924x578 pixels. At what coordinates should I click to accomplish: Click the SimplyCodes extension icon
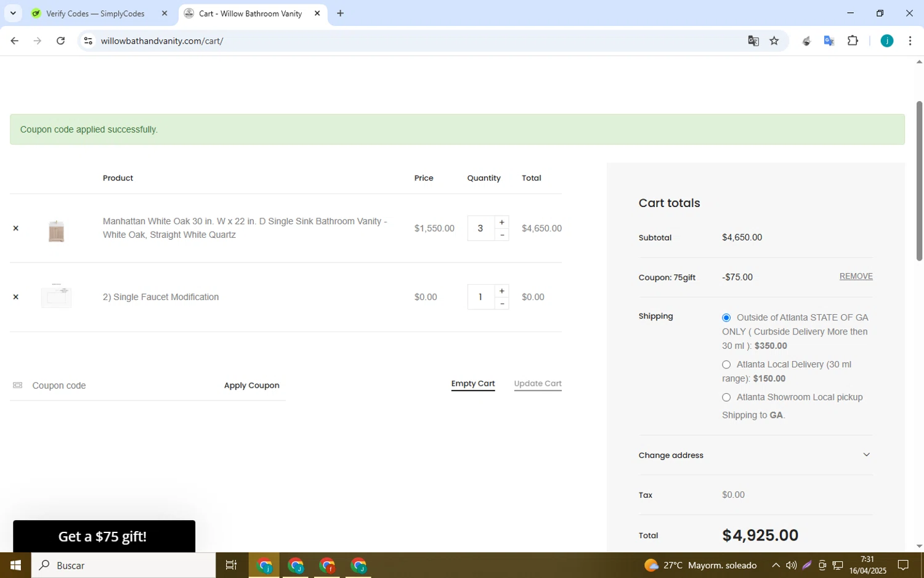tap(806, 41)
